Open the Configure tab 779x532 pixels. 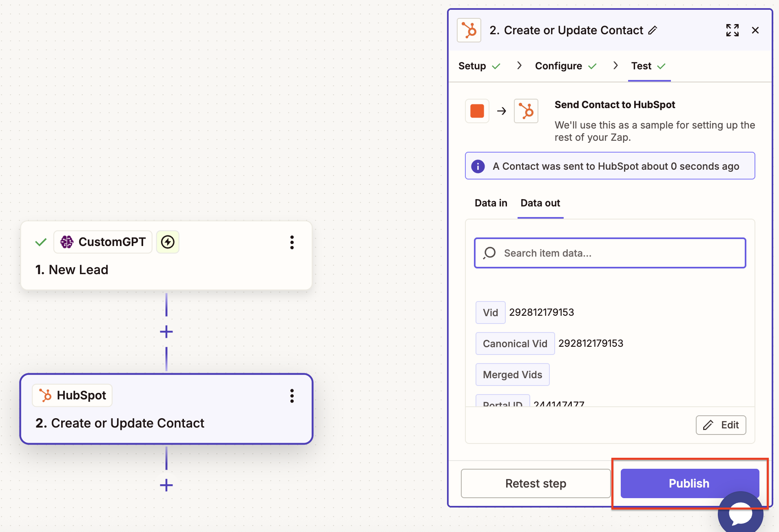pyautogui.click(x=566, y=66)
